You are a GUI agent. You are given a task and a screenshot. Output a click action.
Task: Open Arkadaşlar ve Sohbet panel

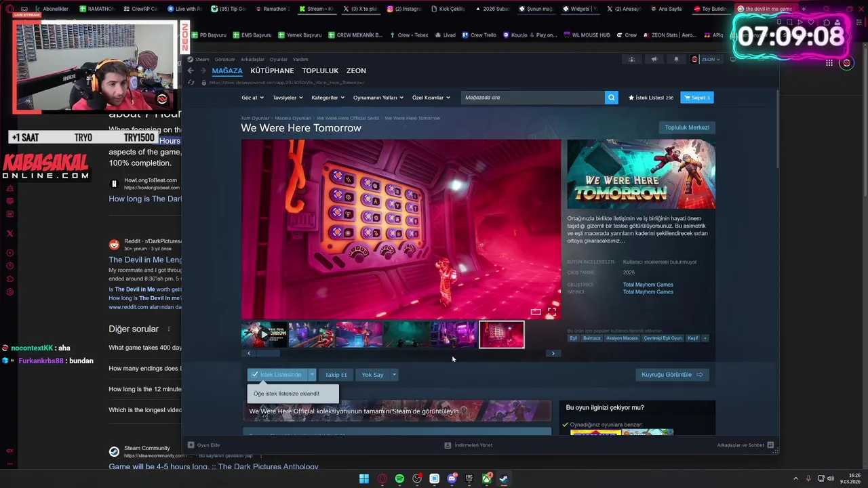(745, 445)
